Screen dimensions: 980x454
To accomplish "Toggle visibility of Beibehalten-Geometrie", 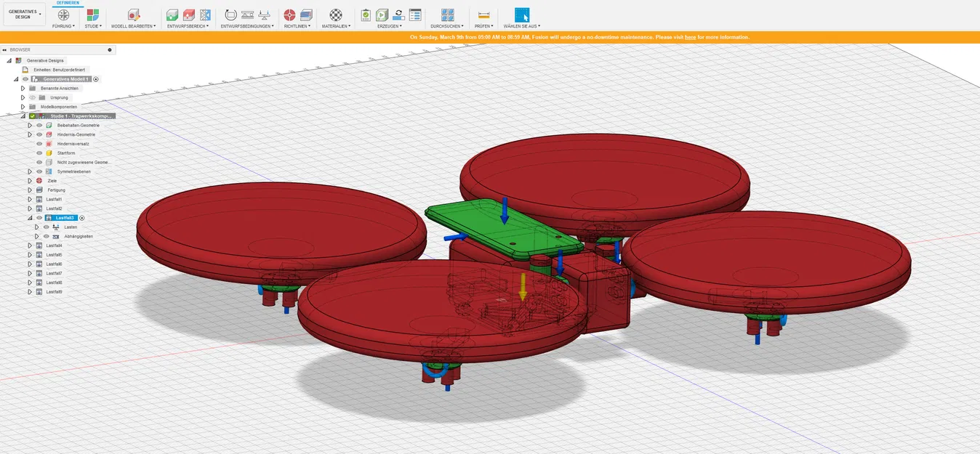I will click(x=39, y=126).
